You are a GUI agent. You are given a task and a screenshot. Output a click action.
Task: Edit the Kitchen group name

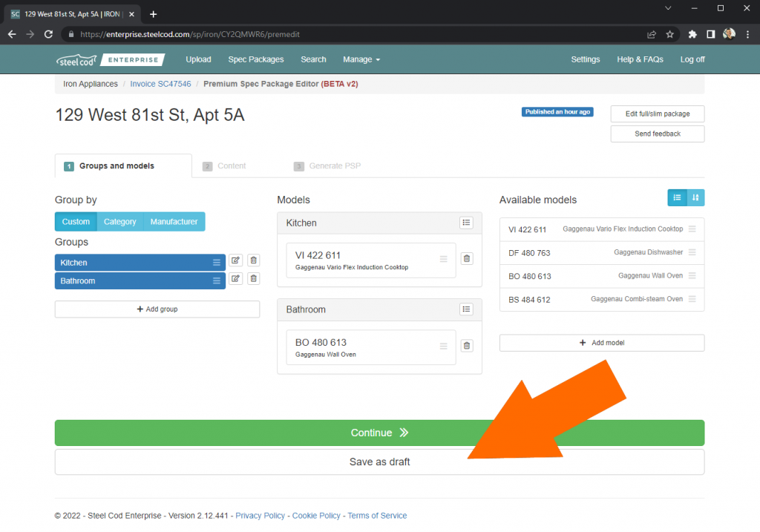(x=235, y=260)
